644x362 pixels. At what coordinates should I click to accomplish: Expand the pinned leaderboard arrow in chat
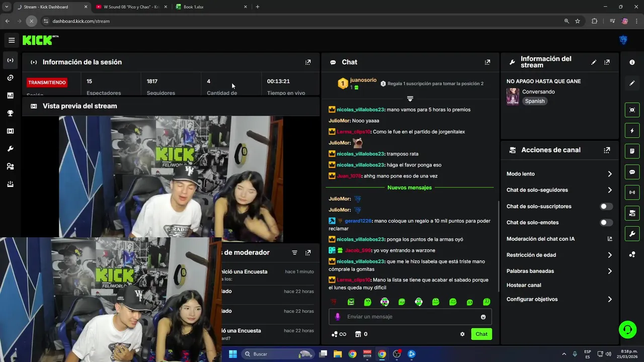(x=410, y=99)
